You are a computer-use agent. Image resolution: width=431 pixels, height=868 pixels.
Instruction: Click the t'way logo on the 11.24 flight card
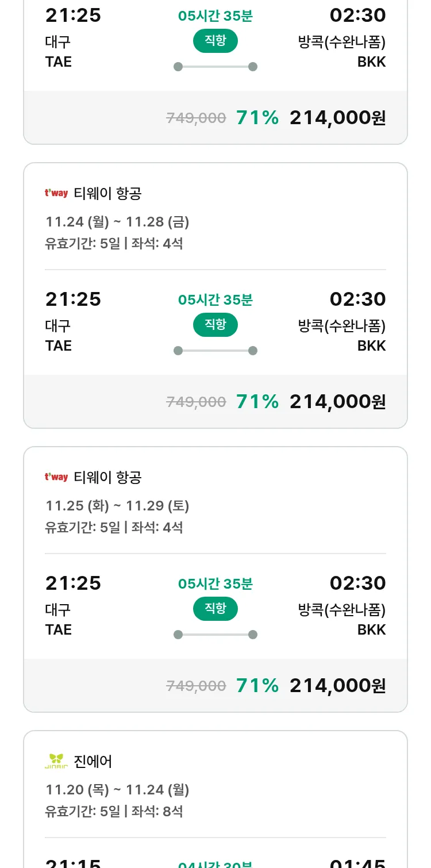coord(56,193)
